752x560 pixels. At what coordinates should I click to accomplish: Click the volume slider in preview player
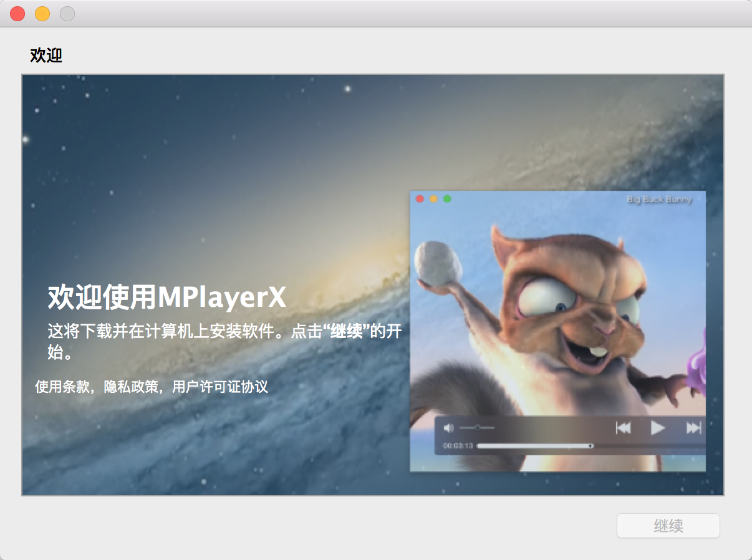pyautogui.click(x=477, y=428)
